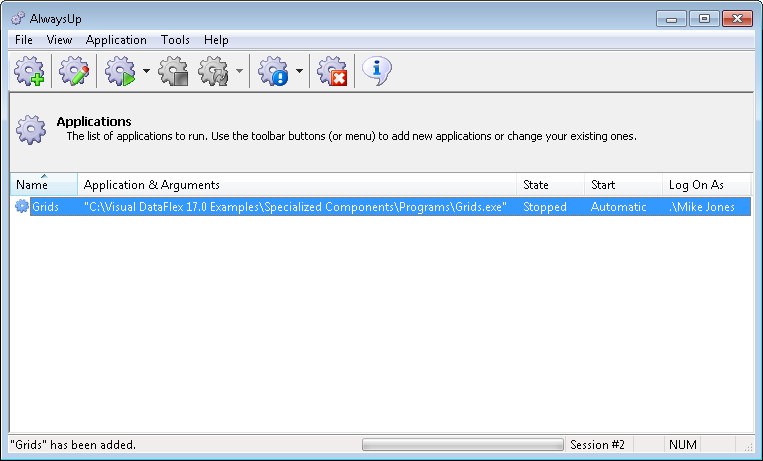
Task: Sort by Application & Arguments column header
Action: [x=297, y=184]
